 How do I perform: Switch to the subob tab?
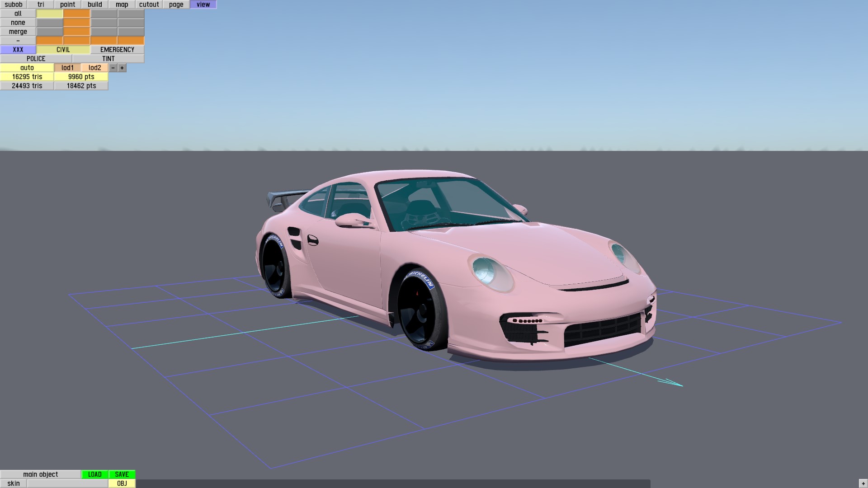point(14,5)
